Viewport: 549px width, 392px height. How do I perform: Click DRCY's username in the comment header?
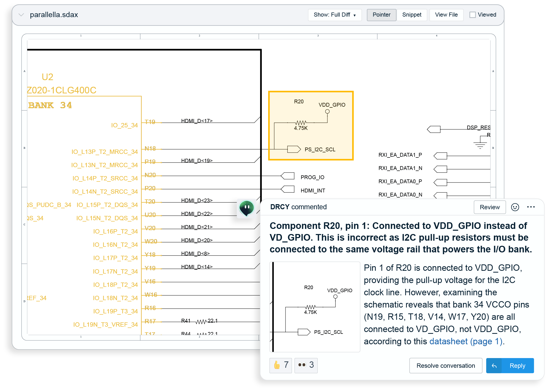pos(280,207)
